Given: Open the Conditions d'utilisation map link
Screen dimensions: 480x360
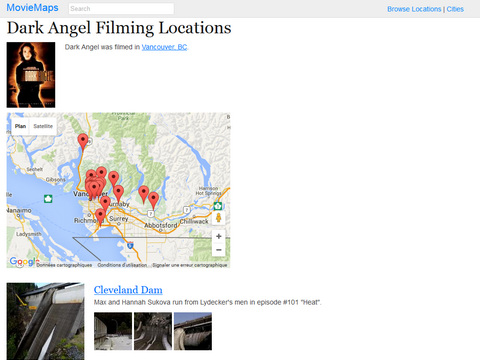Looking at the screenshot, I should click(x=122, y=265).
